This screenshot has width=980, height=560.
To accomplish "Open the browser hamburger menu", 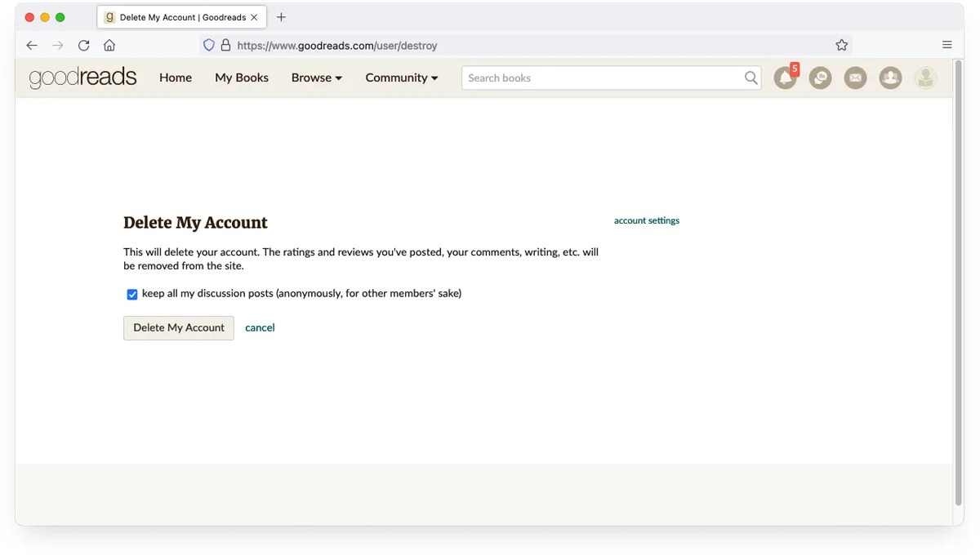I will pyautogui.click(x=947, y=45).
